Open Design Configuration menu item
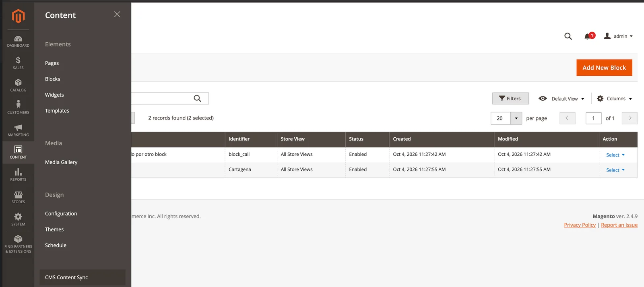Image resolution: width=644 pixels, height=287 pixels. click(x=61, y=214)
